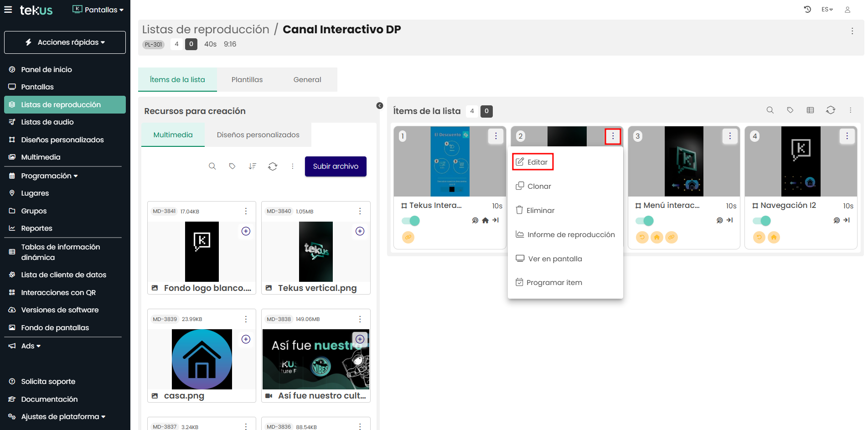The height and width of the screenshot is (430, 868).
Task: Select the casa.png thumbnail
Action: [x=201, y=359]
